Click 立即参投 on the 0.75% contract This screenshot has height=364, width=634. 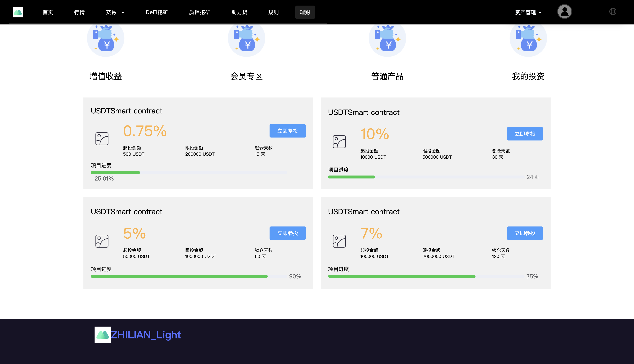pyautogui.click(x=288, y=130)
